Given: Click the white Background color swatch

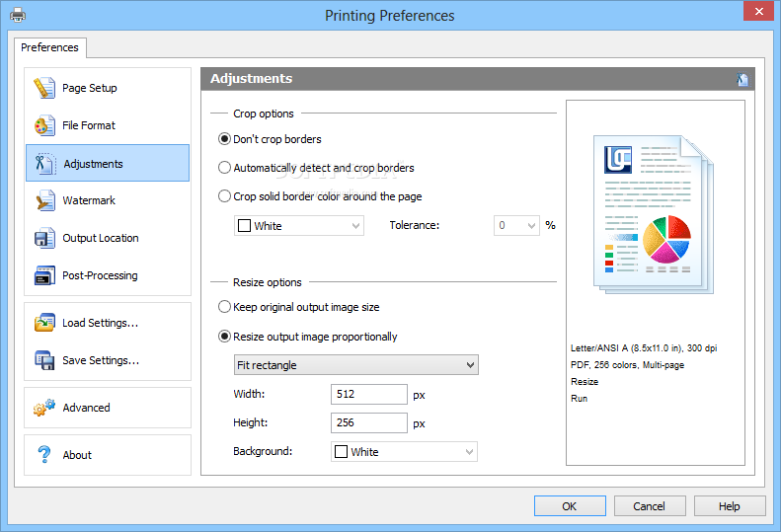Looking at the screenshot, I should pyautogui.click(x=342, y=452).
